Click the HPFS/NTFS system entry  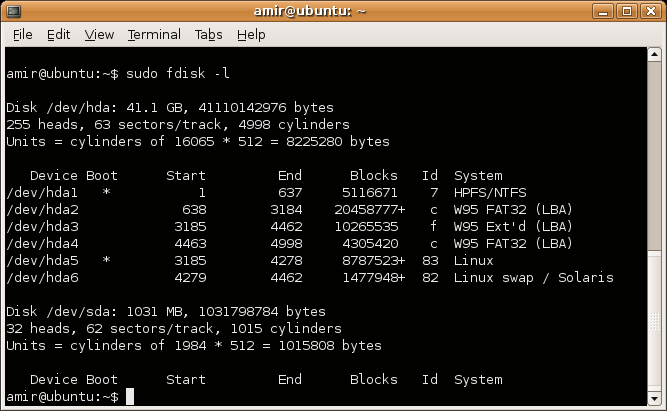490,192
